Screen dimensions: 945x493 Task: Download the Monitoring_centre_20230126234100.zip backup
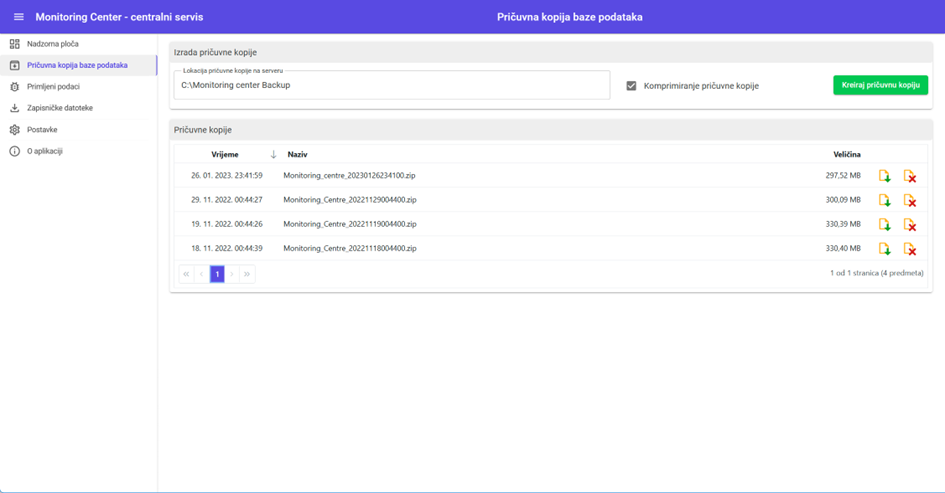[884, 176]
